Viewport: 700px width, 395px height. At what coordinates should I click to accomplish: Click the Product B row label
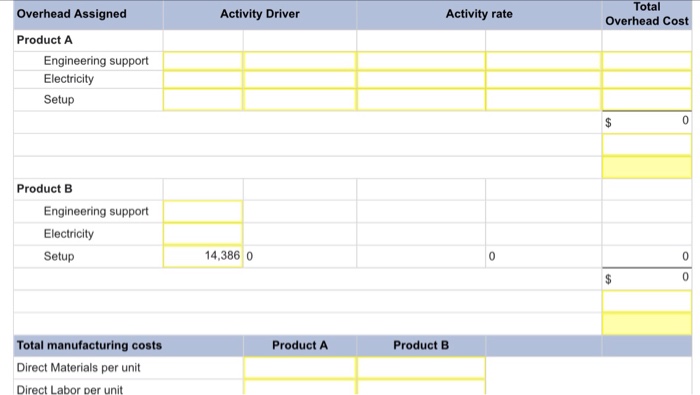pos(45,189)
